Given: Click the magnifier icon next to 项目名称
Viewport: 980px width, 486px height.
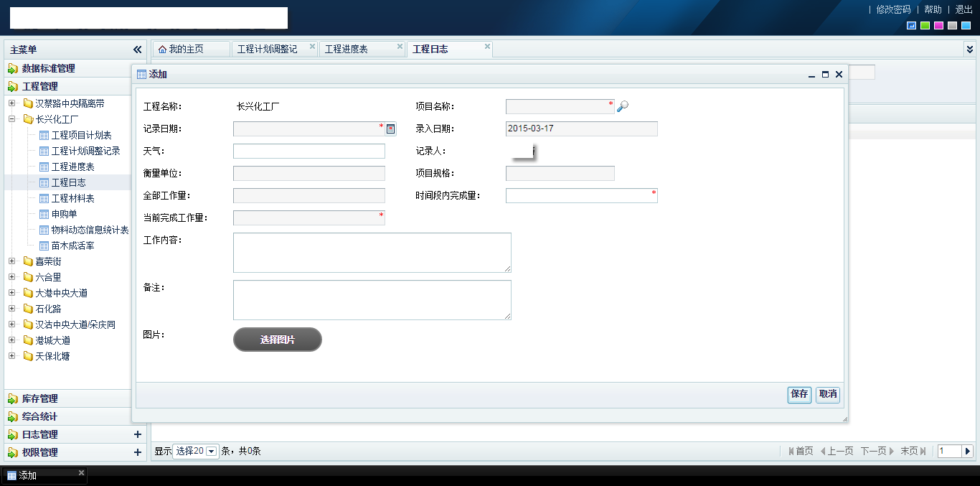Looking at the screenshot, I should coord(623,106).
